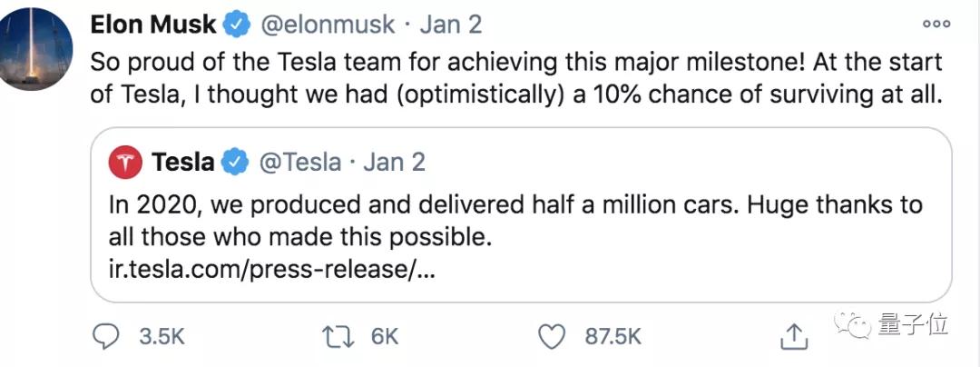980x367 pixels.
Task: Click the Jan 2 tweet timestamp
Action: (x=449, y=25)
